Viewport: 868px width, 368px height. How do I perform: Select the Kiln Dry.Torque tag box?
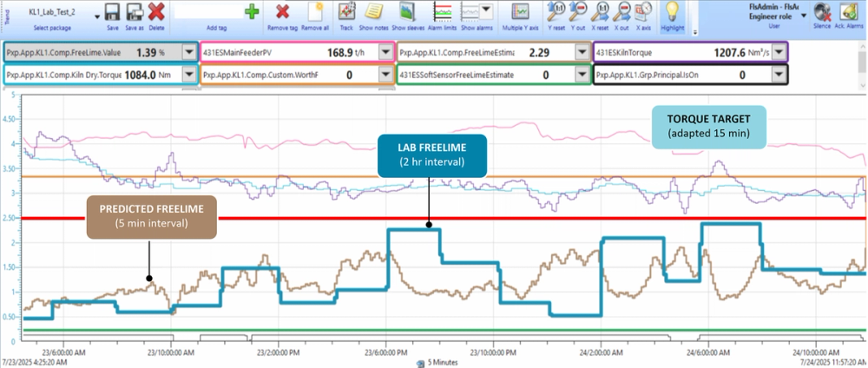100,74
